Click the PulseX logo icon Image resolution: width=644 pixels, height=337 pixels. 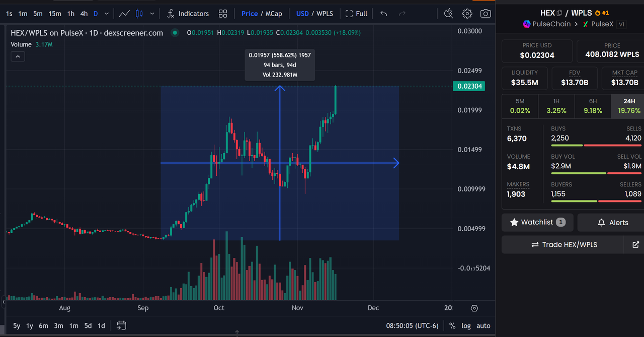click(x=586, y=24)
